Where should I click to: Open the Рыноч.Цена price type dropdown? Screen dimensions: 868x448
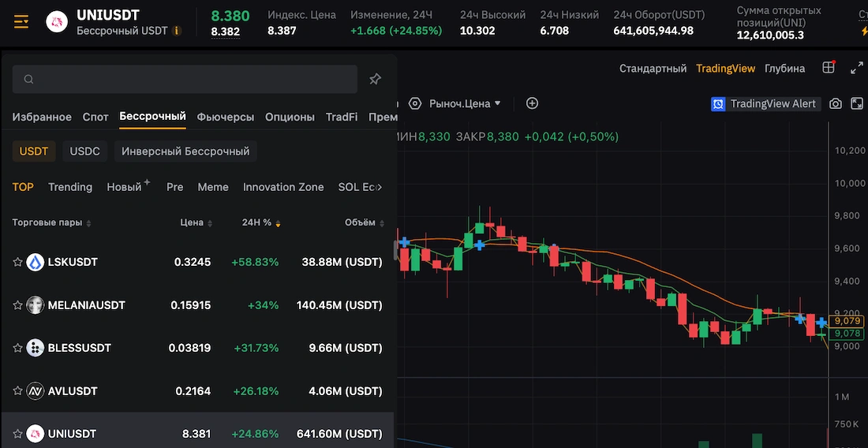tap(465, 103)
